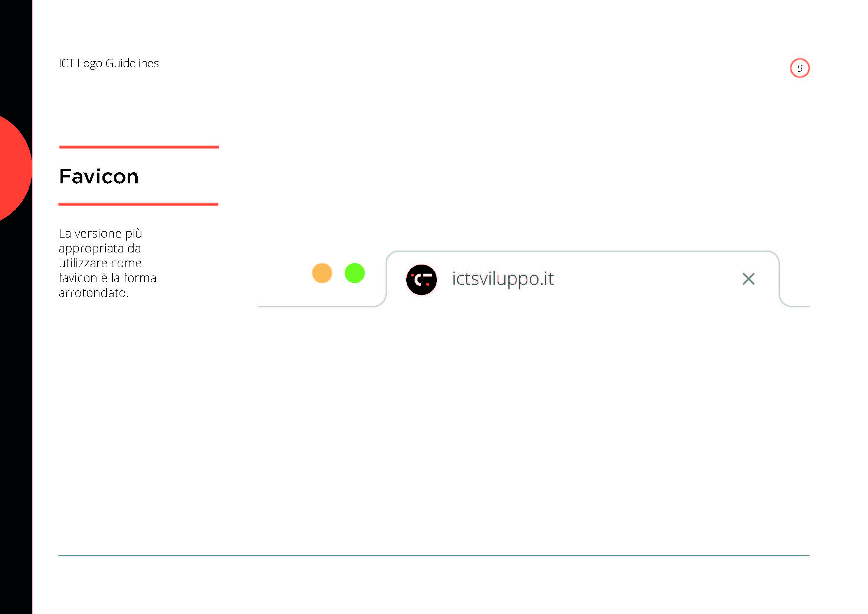The image size is (868, 614).
Task: Click the tab bar baseline left of the orange dot
Action: point(284,306)
